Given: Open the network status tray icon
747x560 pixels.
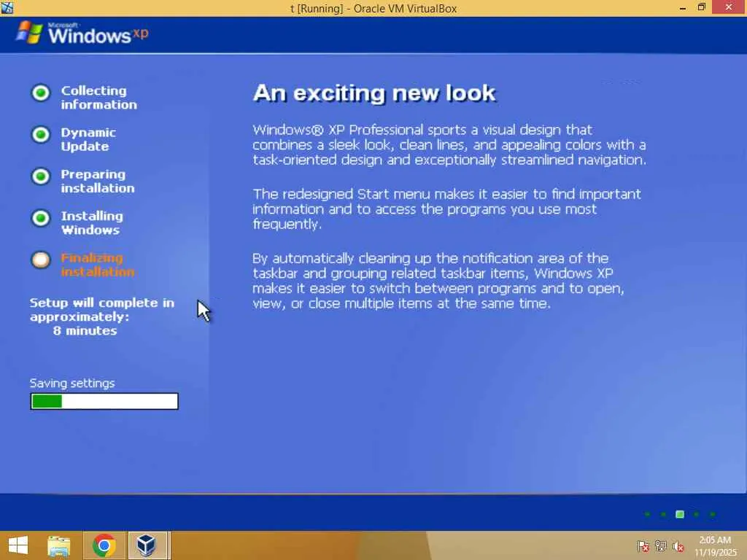Looking at the screenshot, I should [x=661, y=546].
